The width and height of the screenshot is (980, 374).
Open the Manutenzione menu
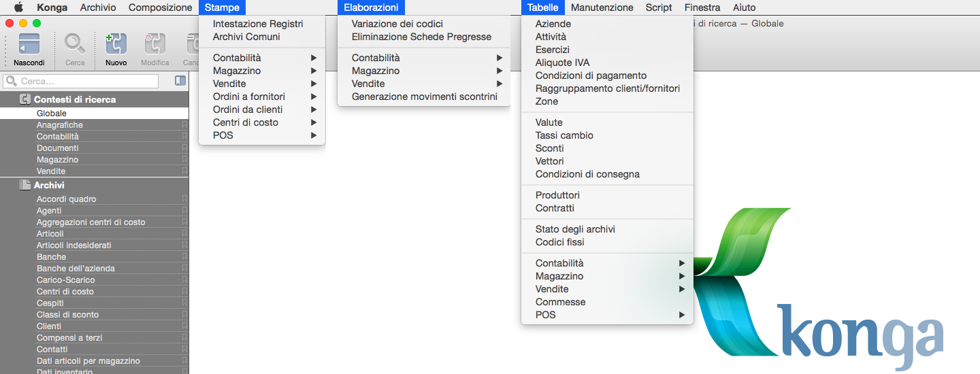point(602,7)
